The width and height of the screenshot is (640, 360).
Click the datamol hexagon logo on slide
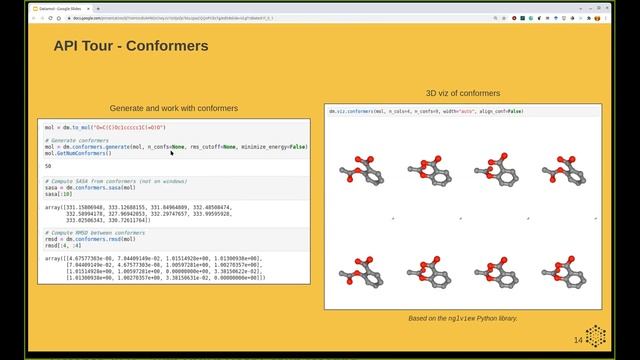tap(596, 336)
